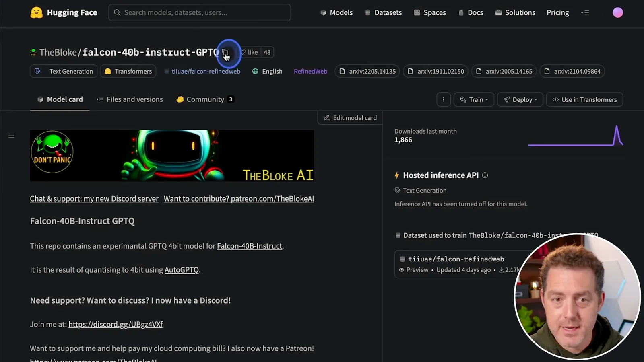Like the model with heart button

(249, 52)
